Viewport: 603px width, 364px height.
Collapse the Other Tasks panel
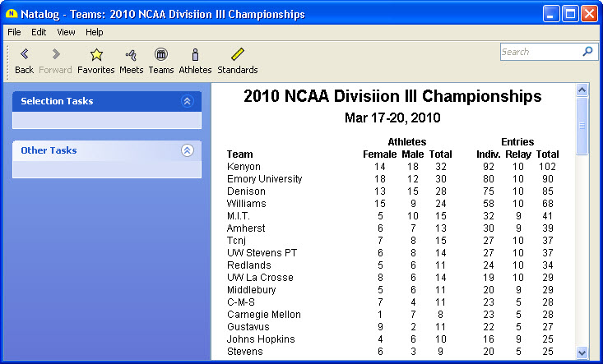point(187,150)
